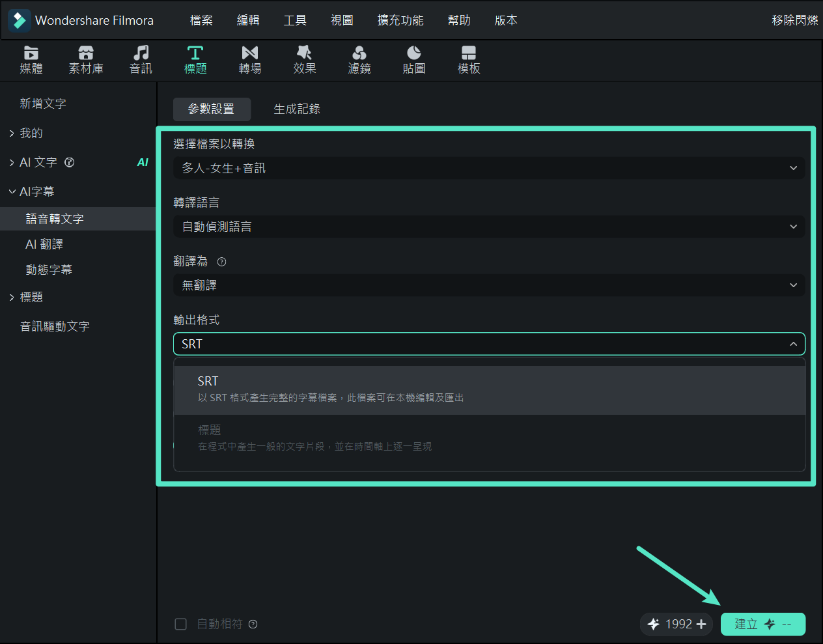Open the 素材庫 stock library icon

click(x=86, y=53)
